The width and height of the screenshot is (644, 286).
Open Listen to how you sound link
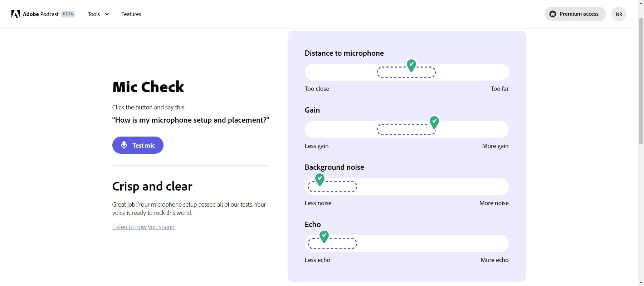[144, 227]
